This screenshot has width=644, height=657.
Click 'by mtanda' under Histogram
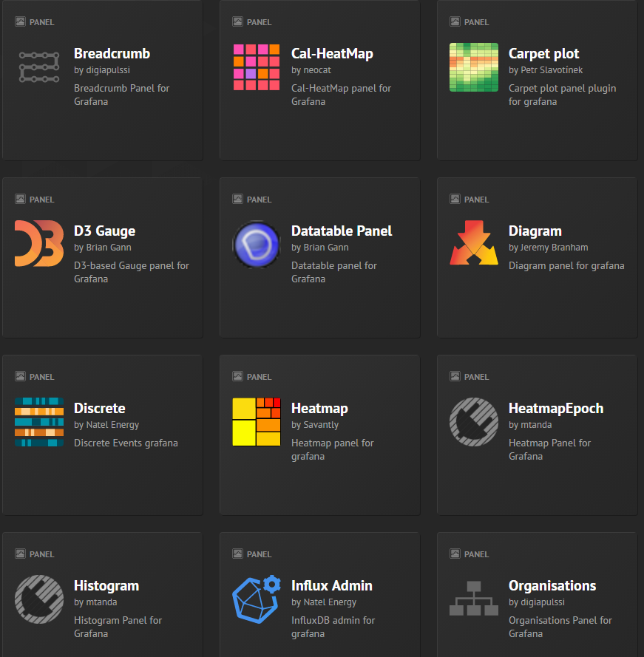[95, 602]
